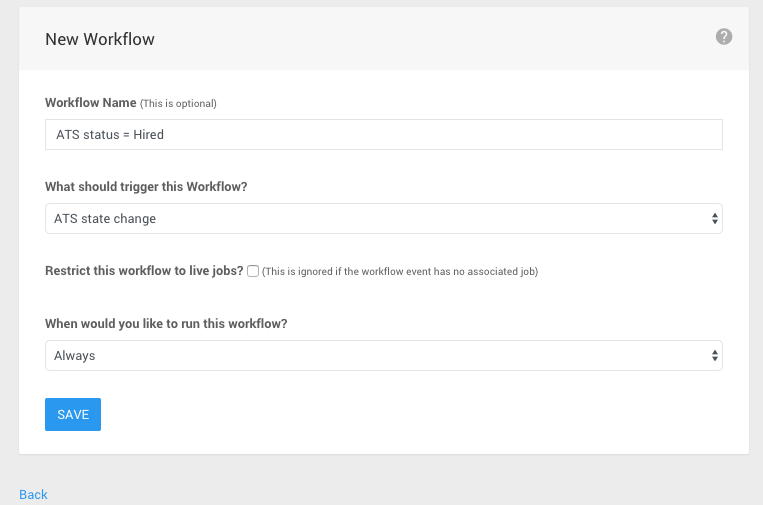Viewport: 763px width, 505px height.
Task: Place cursor in 'ATS status = Hired' text
Action: point(110,134)
